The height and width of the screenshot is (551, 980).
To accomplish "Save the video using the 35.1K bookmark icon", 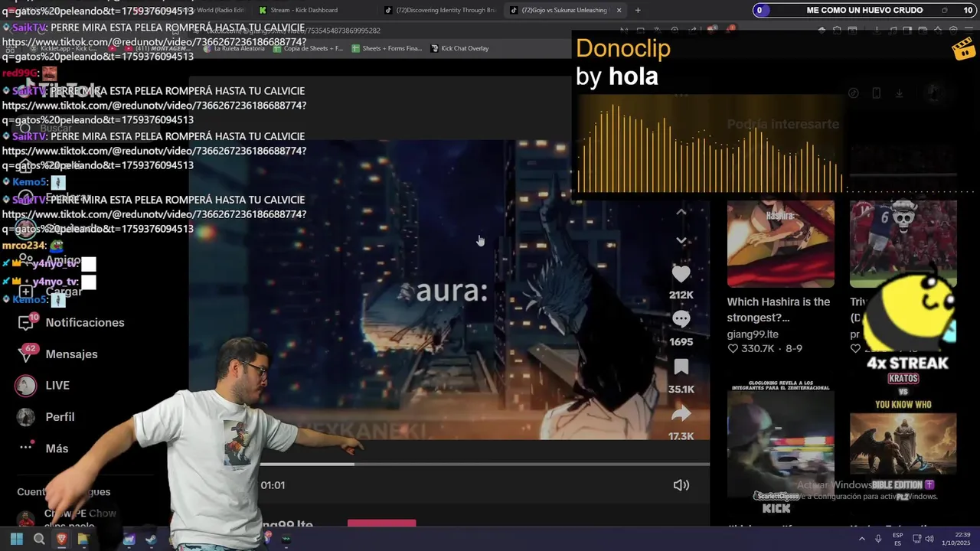I will point(681,367).
